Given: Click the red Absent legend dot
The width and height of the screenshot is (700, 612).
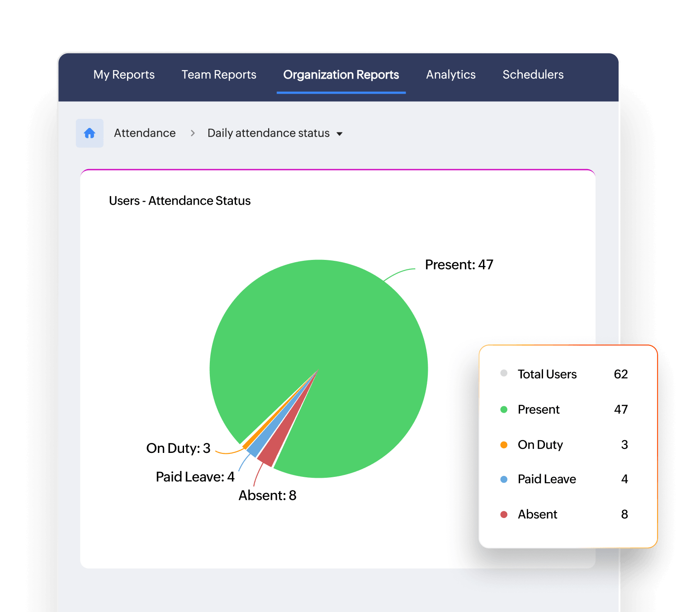Looking at the screenshot, I should 504,514.
